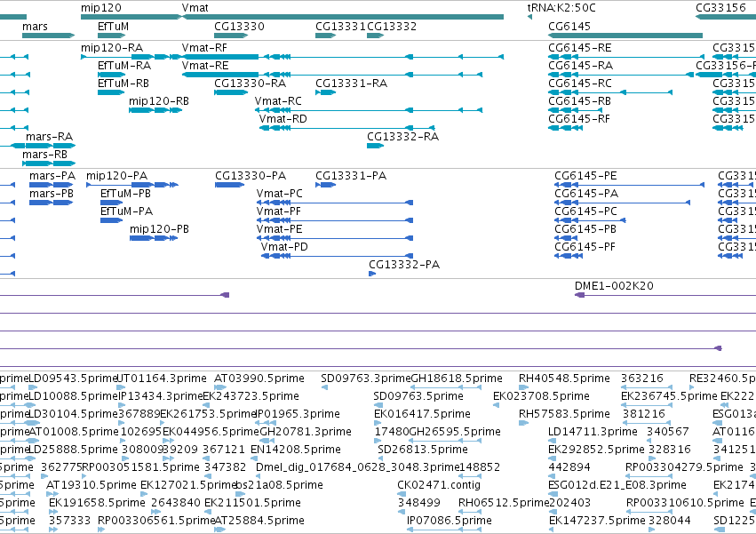This screenshot has height=534, width=756.
Task: Click the Vmat-RC transcript label
Action: click(278, 101)
